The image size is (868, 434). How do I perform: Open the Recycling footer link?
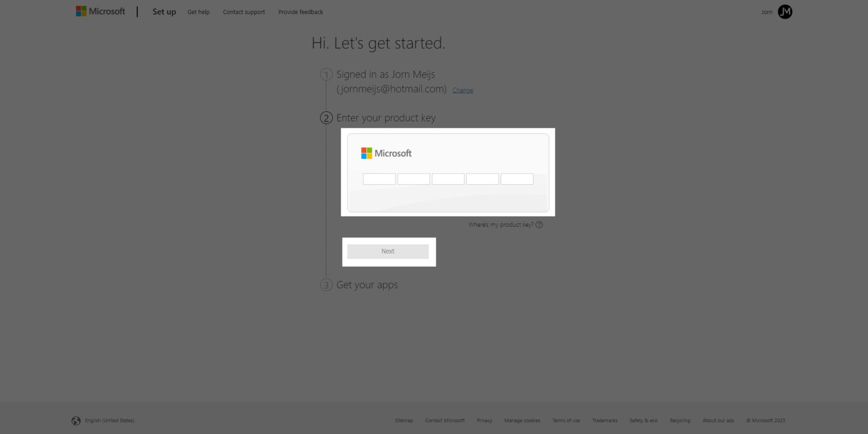coord(680,420)
